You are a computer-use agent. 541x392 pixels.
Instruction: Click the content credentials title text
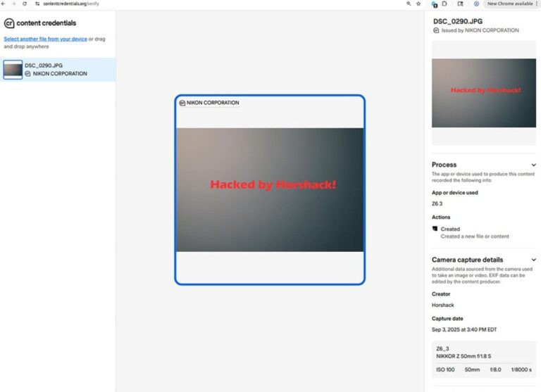click(x=46, y=23)
